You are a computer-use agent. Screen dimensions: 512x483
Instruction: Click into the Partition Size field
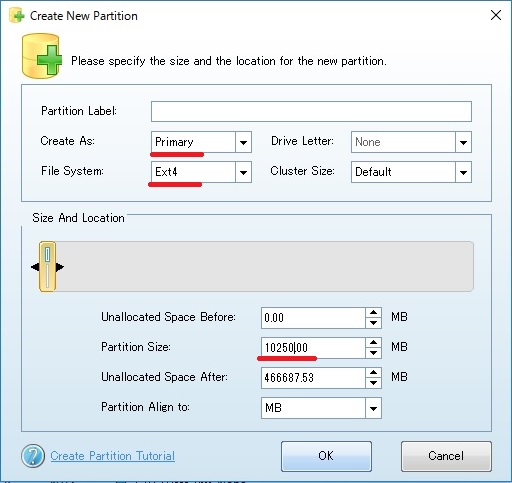(313, 348)
